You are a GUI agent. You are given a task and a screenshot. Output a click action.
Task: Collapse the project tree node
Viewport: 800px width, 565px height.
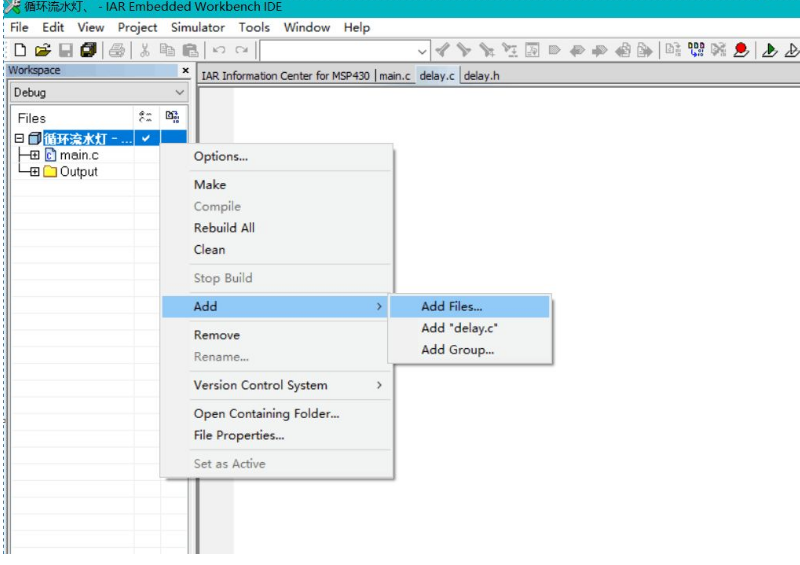[19, 138]
